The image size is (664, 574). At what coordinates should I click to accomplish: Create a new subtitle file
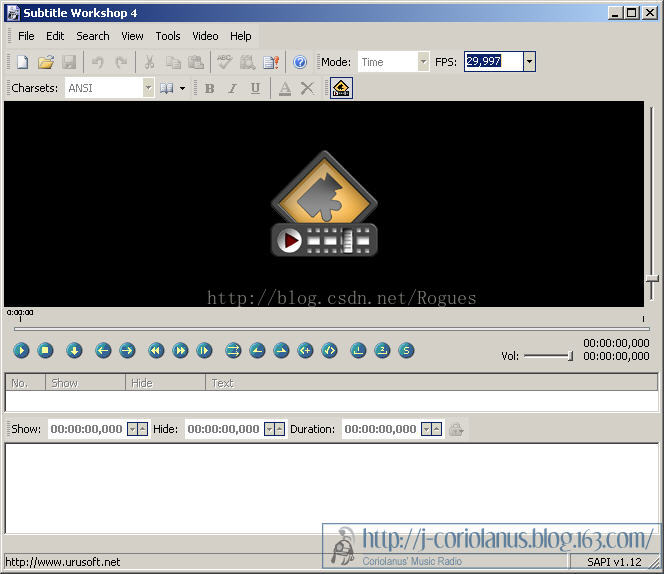click(x=22, y=62)
